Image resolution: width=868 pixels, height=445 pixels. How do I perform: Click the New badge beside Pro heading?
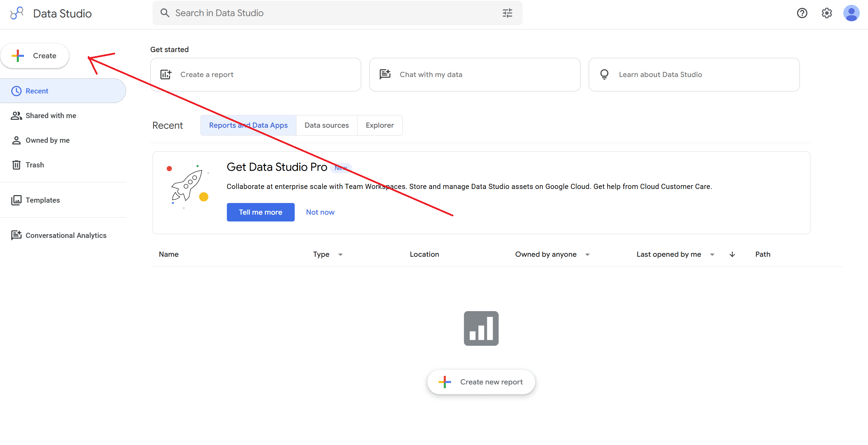341,168
